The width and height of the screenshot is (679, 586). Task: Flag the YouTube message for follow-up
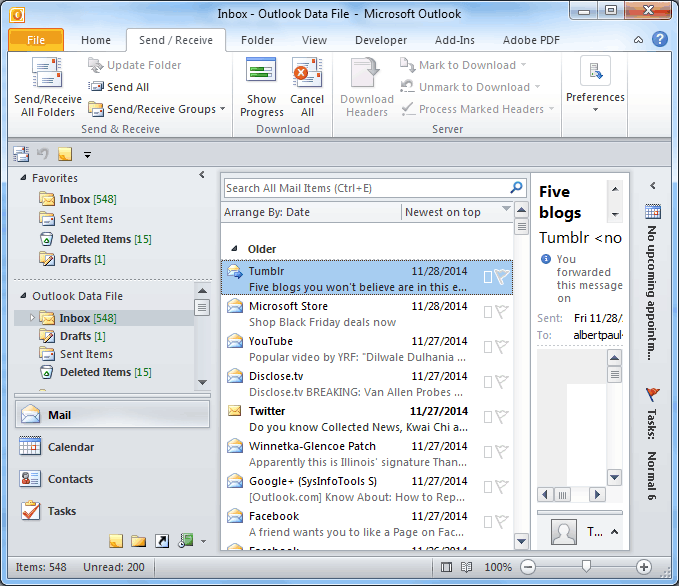[x=502, y=347]
